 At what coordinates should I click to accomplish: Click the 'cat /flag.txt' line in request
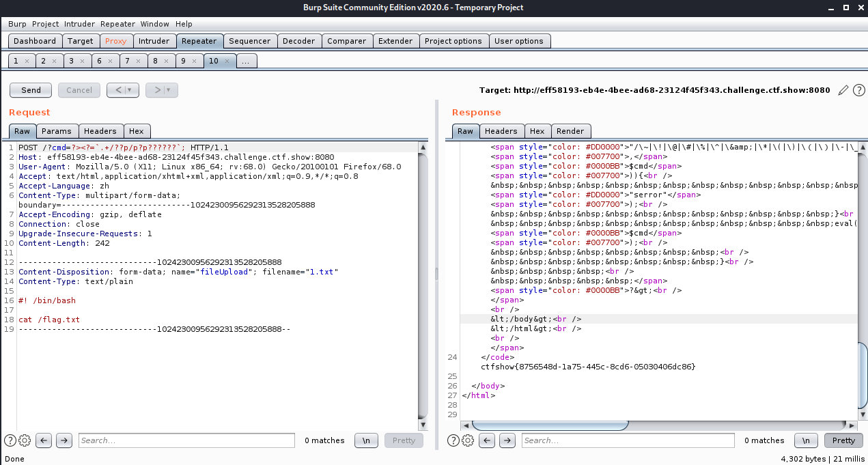coord(49,320)
